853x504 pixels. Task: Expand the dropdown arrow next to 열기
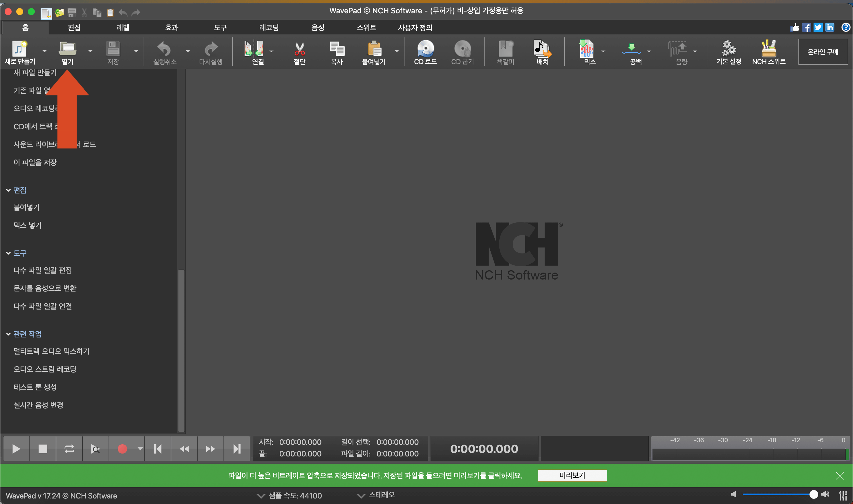(90, 51)
